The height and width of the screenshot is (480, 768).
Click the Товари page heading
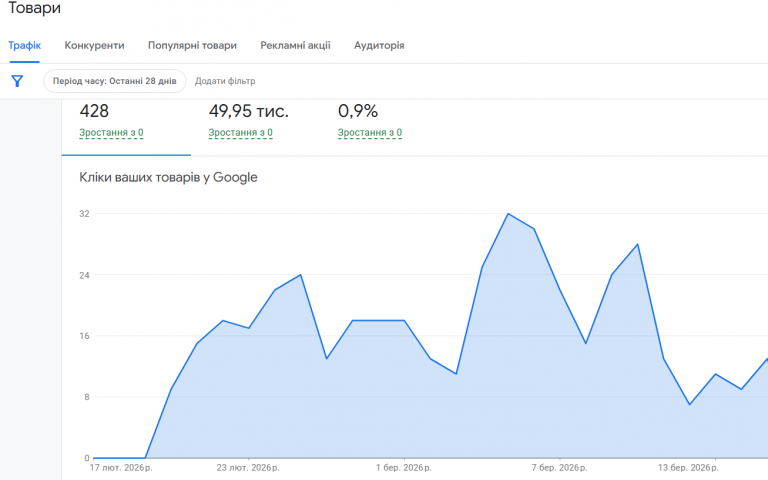pos(34,8)
